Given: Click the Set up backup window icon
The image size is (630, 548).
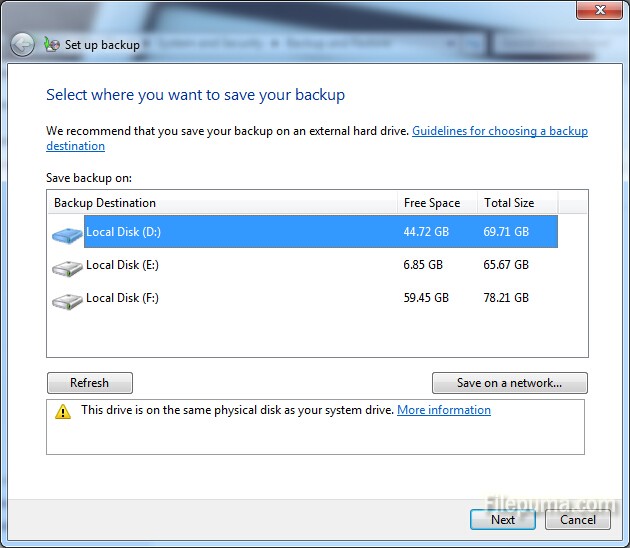Looking at the screenshot, I should (x=52, y=44).
